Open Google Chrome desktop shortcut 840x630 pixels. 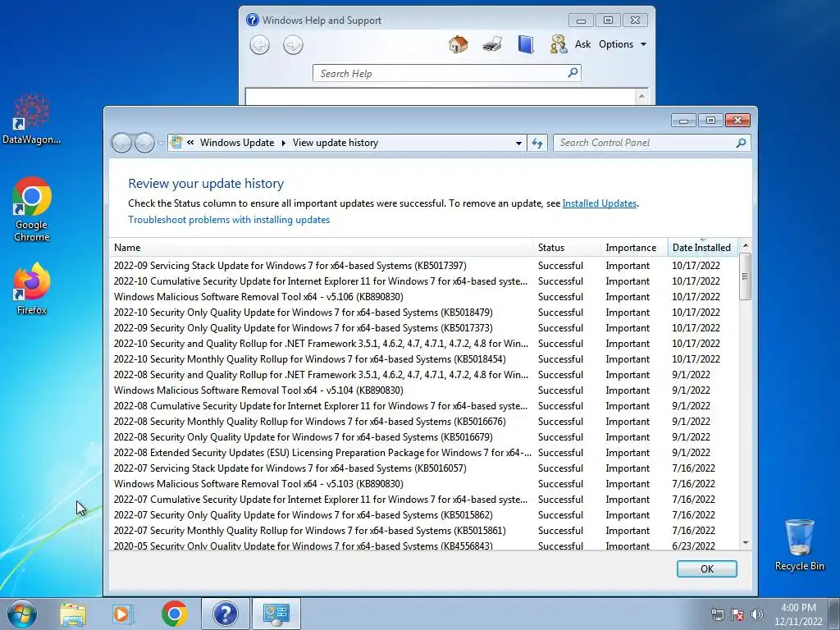point(32,209)
